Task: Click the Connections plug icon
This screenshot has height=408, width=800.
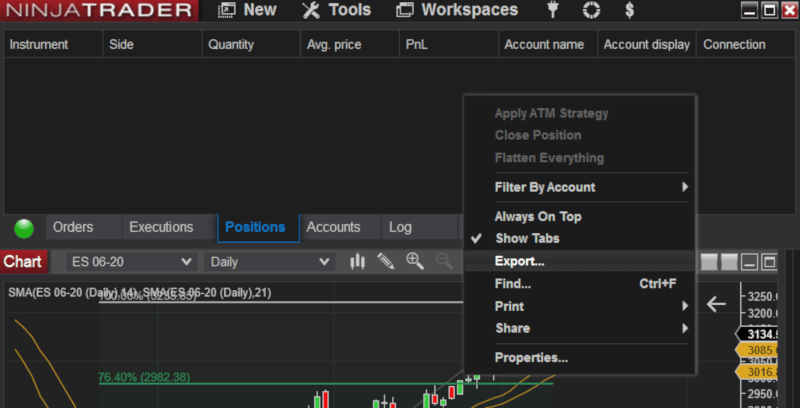Action: 554,11
